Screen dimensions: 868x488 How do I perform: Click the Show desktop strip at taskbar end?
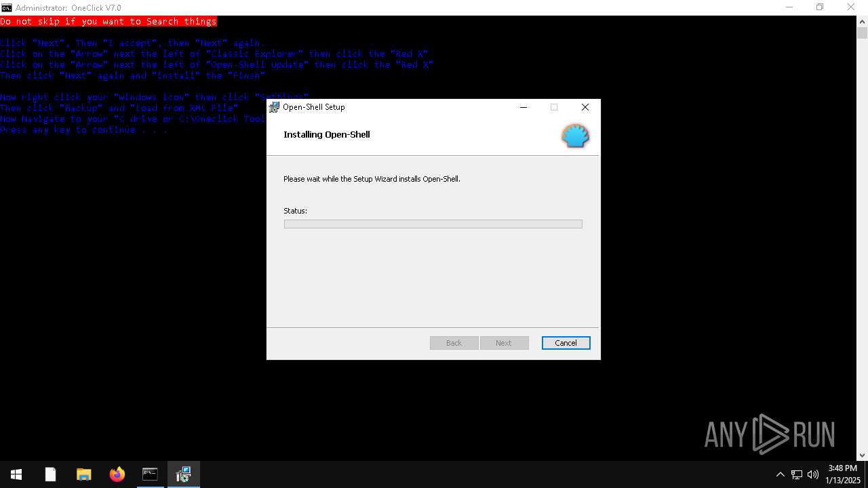[866, 474]
